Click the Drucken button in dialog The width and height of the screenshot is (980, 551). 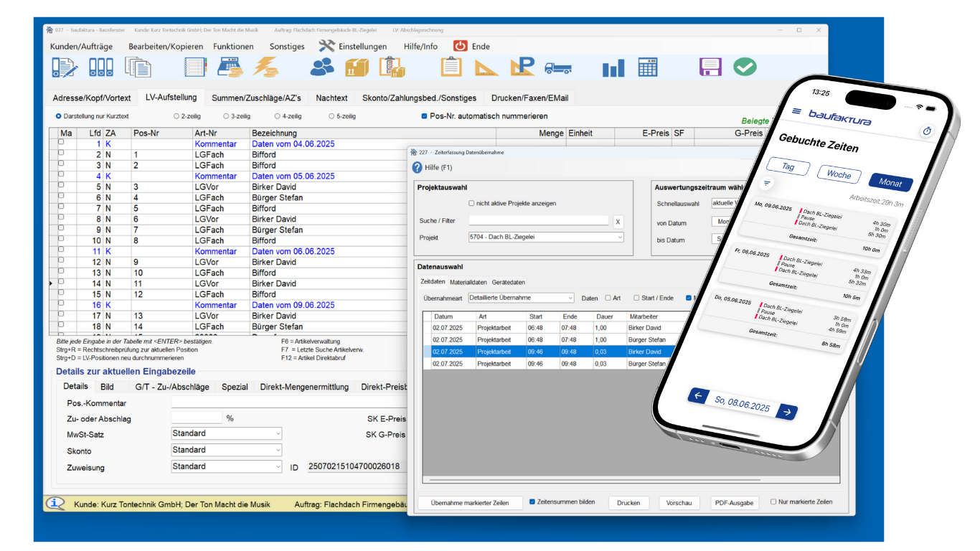click(x=628, y=503)
